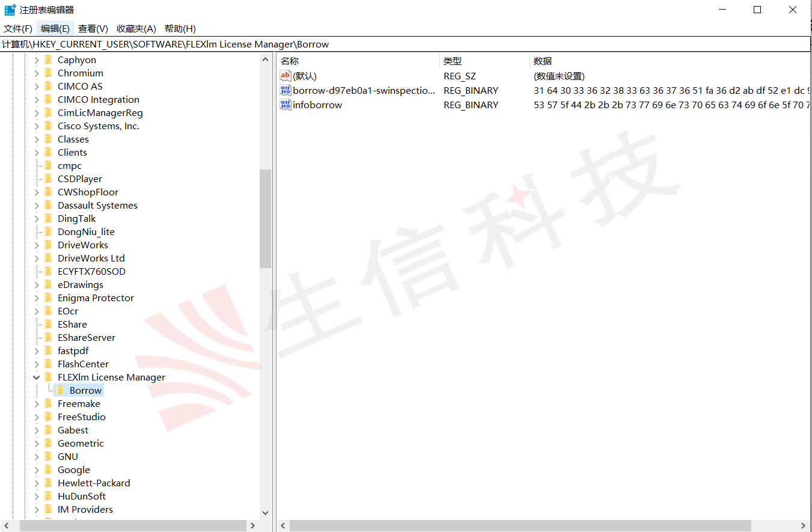Select the ECYFTX760SOD key
Image resolution: width=812 pixels, height=532 pixels.
(x=91, y=271)
